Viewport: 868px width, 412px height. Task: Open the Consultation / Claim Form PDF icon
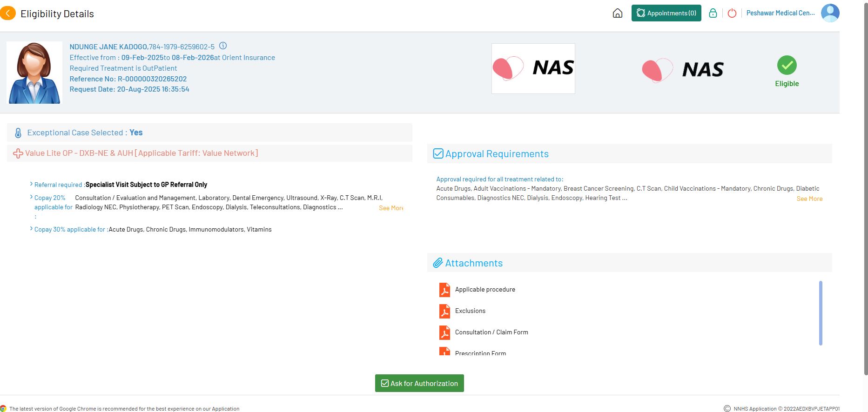tap(444, 332)
